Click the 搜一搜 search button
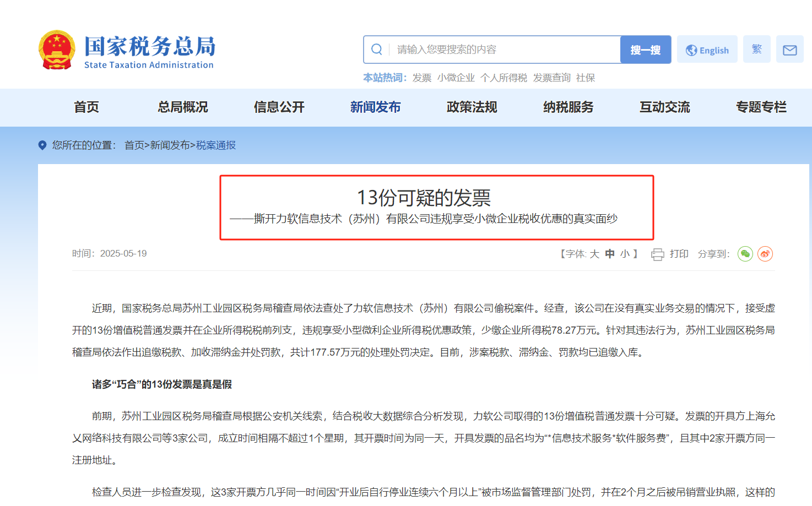 click(646, 50)
